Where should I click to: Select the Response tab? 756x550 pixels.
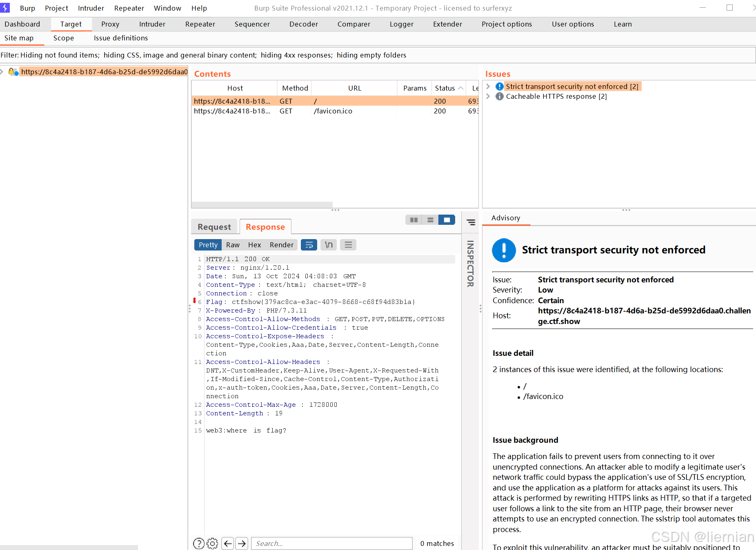coord(265,227)
